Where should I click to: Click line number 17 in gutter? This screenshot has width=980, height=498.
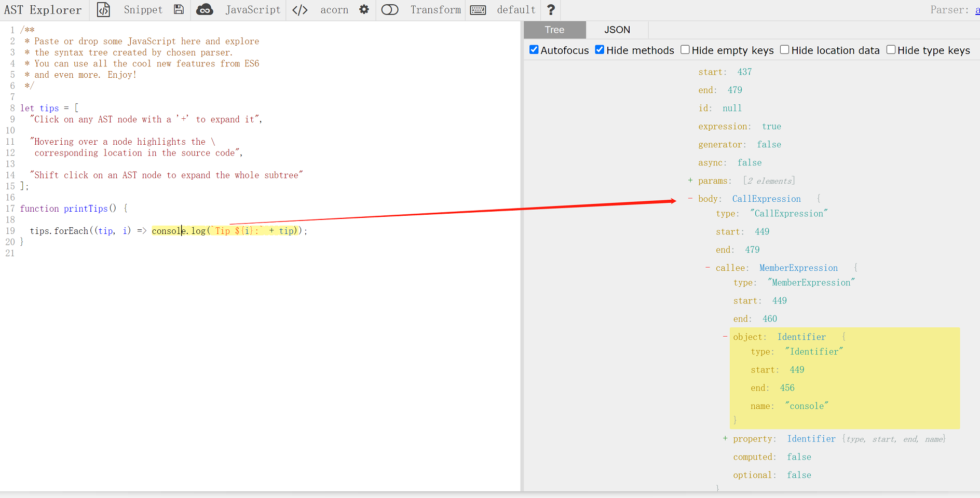click(10, 209)
